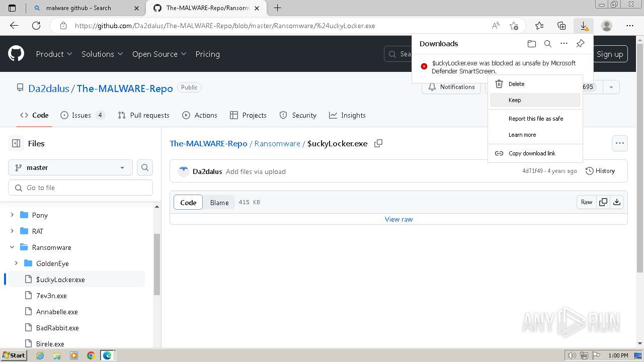The image size is (644, 362).
Task: Click the Sign up button
Action: (610, 54)
